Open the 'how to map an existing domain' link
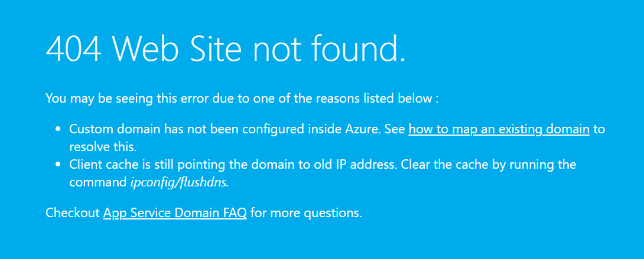 click(499, 129)
